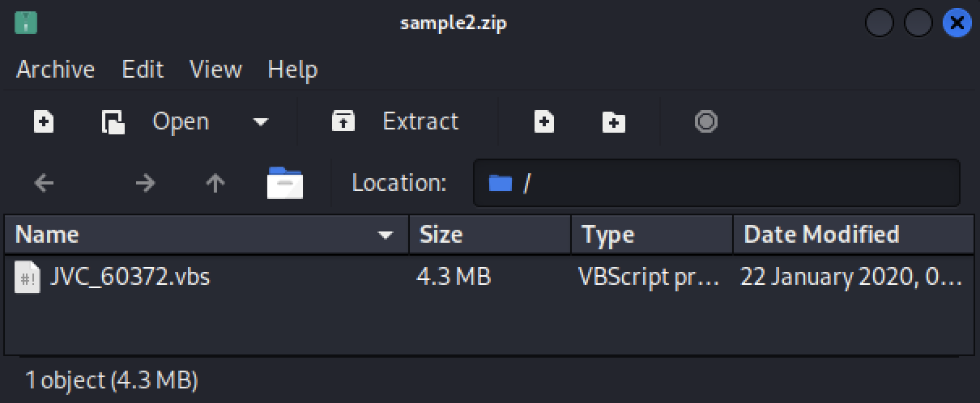
Task: Click the Open button label
Action: 181,122
